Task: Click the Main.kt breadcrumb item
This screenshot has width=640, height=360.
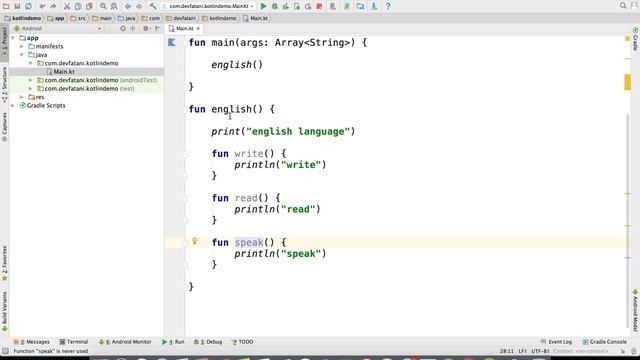Action: 256,18
